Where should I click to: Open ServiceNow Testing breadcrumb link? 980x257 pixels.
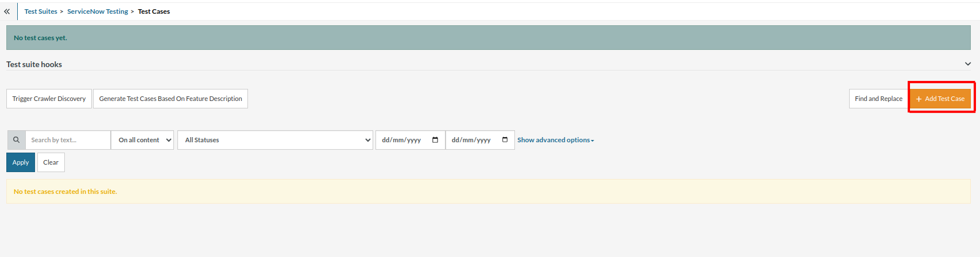pos(98,11)
